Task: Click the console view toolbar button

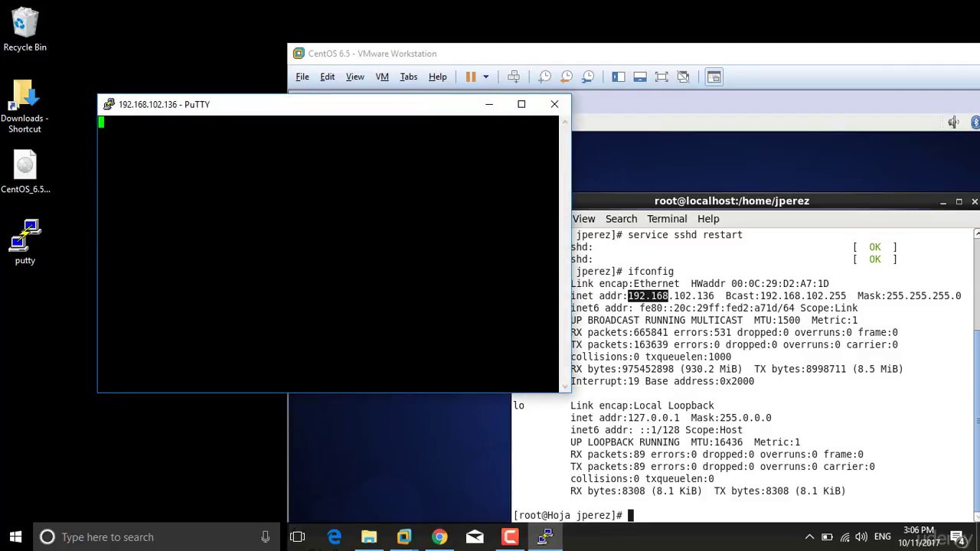Action: pos(714,77)
